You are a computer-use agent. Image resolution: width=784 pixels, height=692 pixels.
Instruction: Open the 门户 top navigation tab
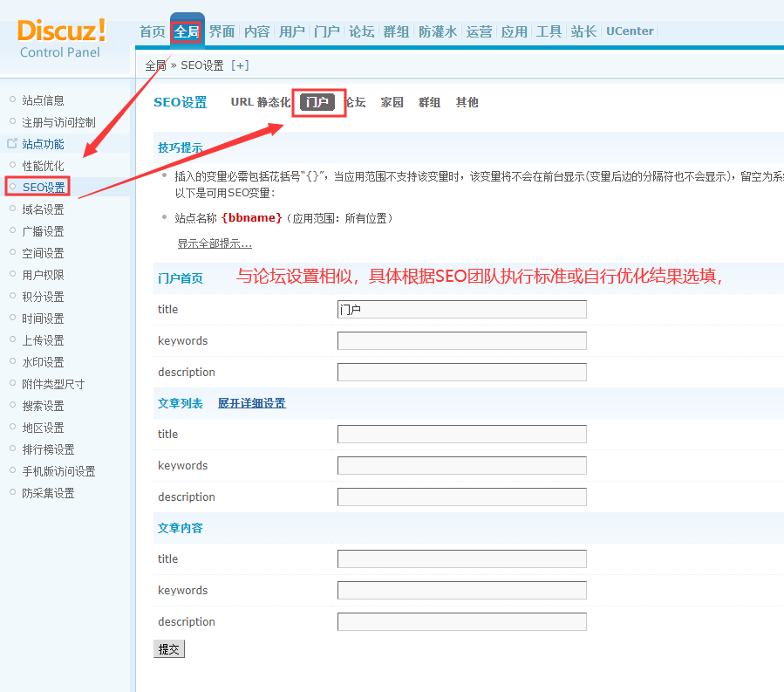pos(327,31)
